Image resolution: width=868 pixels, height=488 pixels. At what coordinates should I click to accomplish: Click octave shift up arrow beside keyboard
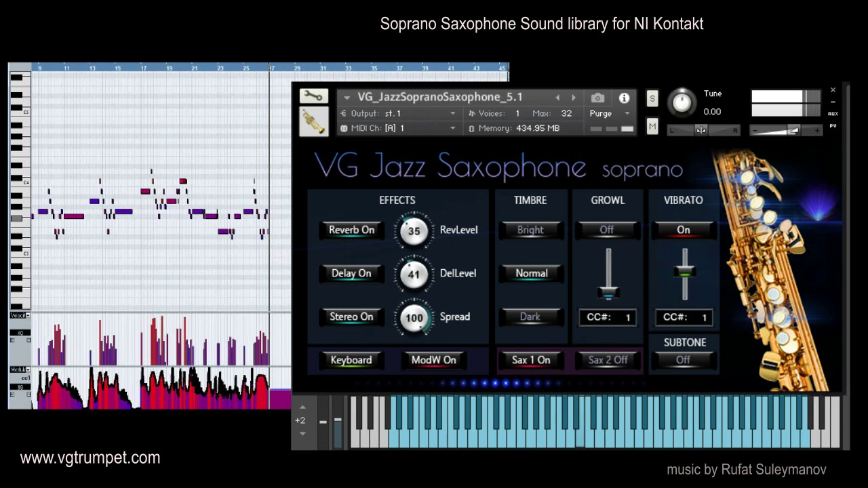[x=302, y=408]
